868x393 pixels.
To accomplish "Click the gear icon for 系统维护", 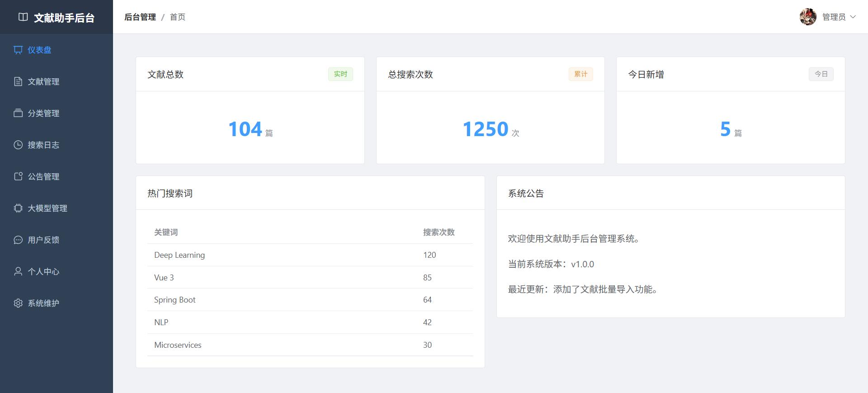I will 18,303.
